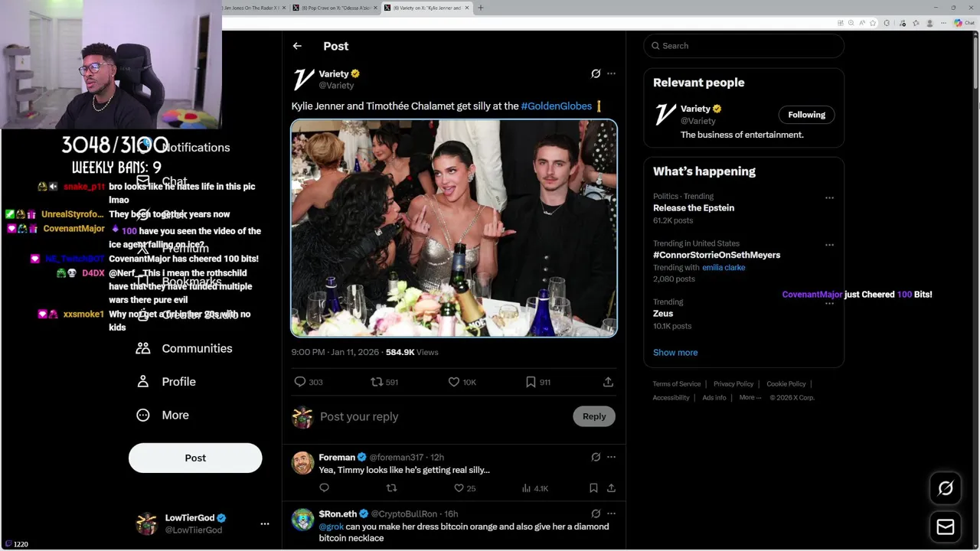Open three-dot menu on Foreman's reply
Screen dimensions: 980x551
point(611,457)
